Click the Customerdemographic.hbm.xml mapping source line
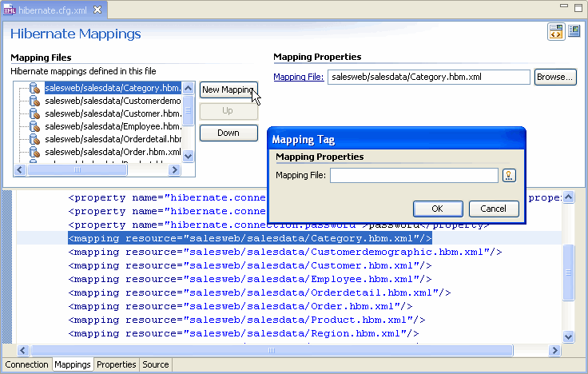This screenshot has height=374, width=588. pyautogui.click(x=285, y=252)
